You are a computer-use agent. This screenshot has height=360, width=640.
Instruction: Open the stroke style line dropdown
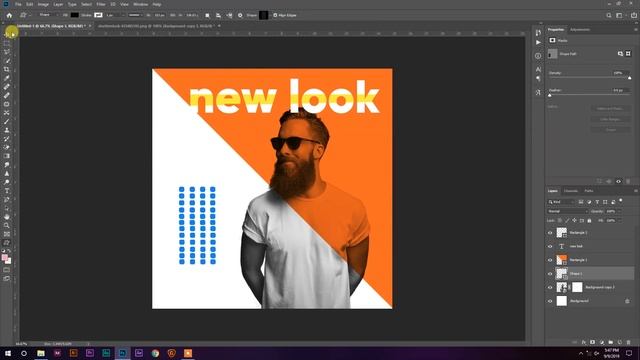pyautogui.click(x=135, y=15)
